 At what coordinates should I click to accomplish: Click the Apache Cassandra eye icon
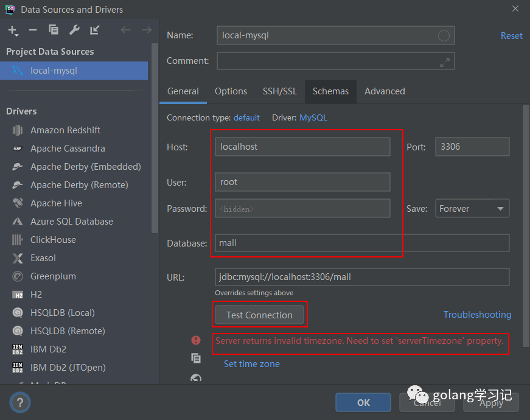point(18,149)
